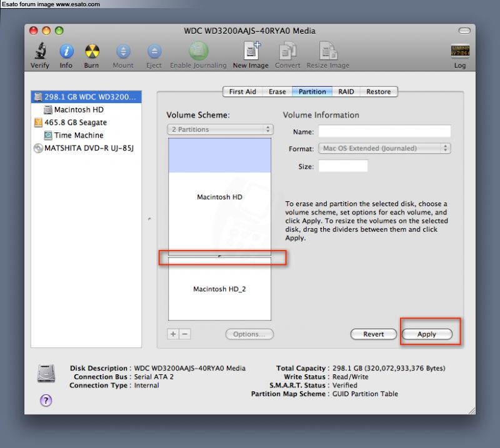This screenshot has width=500, height=448.
Task: Click the Apply button
Action: pyautogui.click(x=427, y=334)
